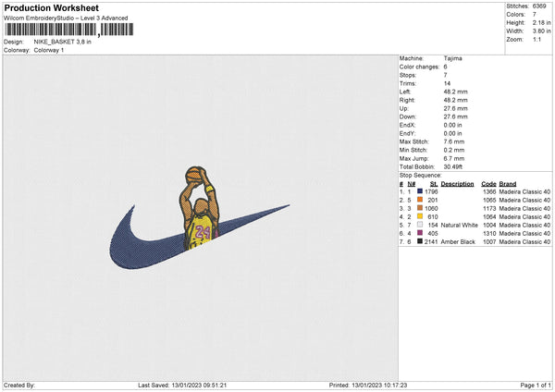Click the "Max Stitch:" value 7.6 mm
Screen dimensions: 555x392
(454, 141)
